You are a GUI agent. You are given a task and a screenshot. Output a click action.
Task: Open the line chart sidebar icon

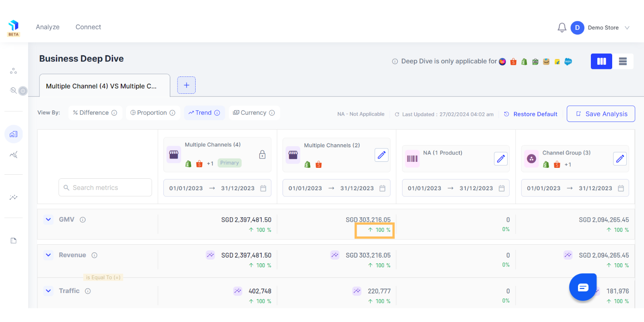tap(14, 197)
